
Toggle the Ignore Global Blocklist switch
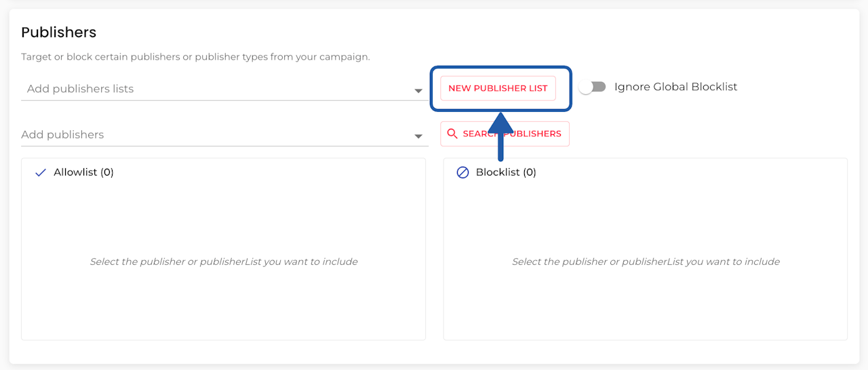pos(592,87)
